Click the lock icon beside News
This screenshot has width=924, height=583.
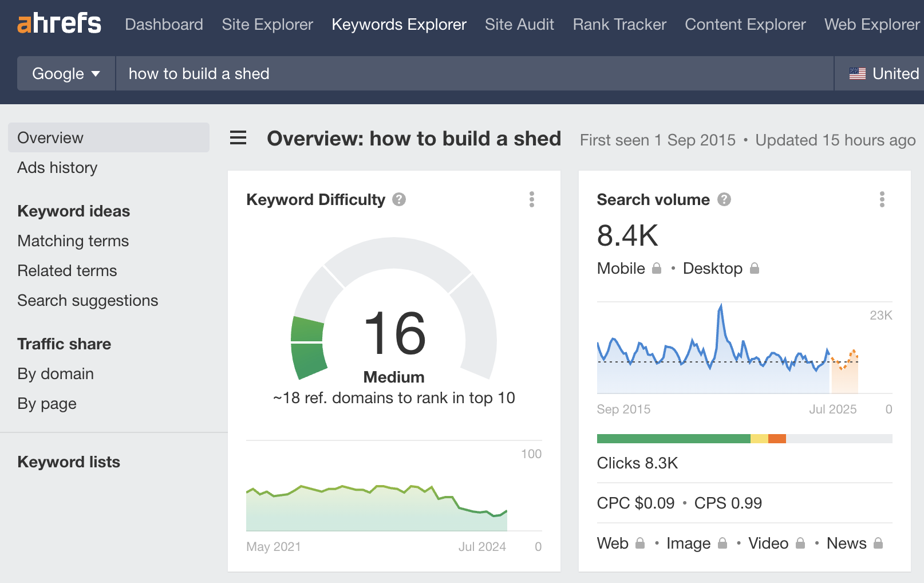[x=878, y=543]
